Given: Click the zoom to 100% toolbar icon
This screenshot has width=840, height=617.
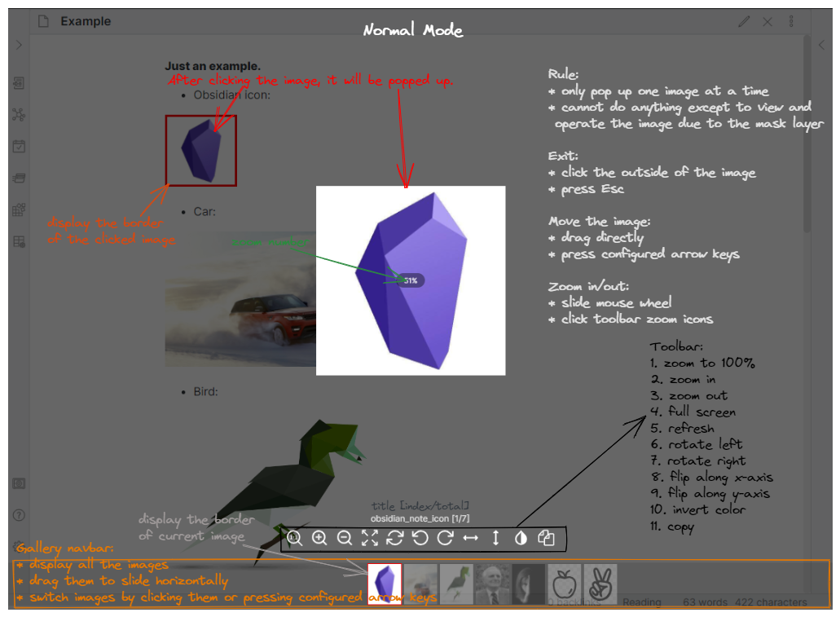Looking at the screenshot, I should pos(294,538).
